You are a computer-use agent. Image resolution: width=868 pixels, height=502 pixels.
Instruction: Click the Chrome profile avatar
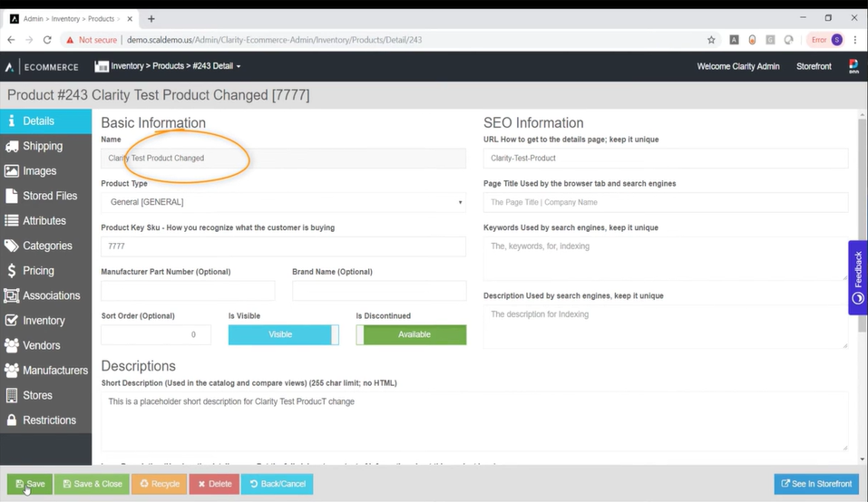tap(837, 40)
